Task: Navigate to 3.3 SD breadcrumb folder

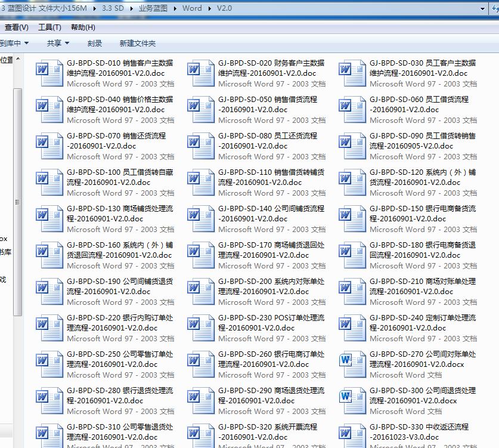Action: tap(113, 8)
